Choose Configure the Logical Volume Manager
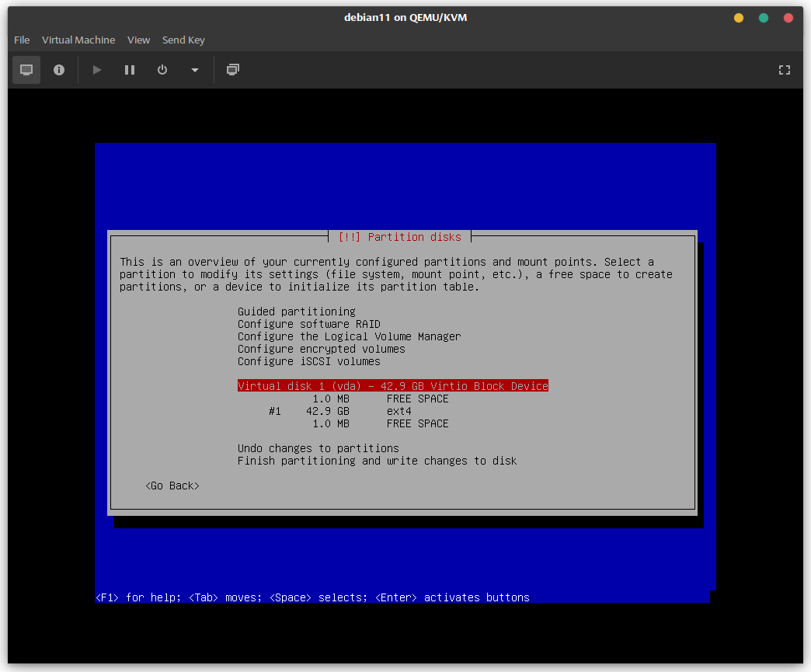The height and width of the screenshot is (672, 811). click(349, 336)
